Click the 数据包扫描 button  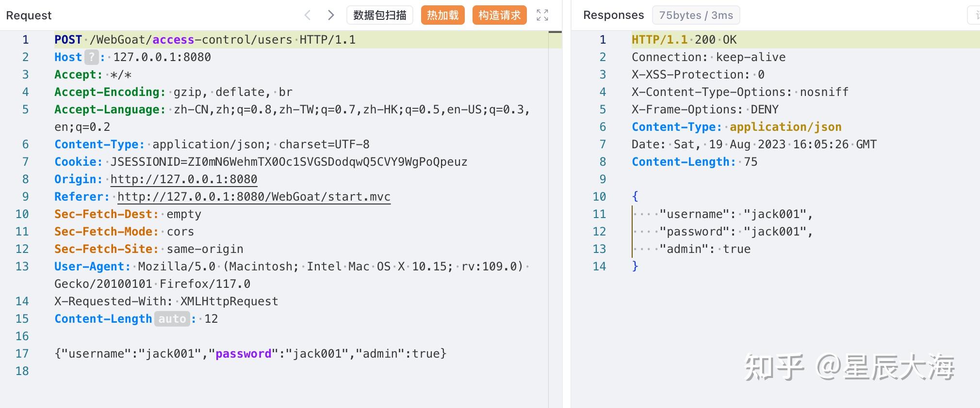(379, 15)
